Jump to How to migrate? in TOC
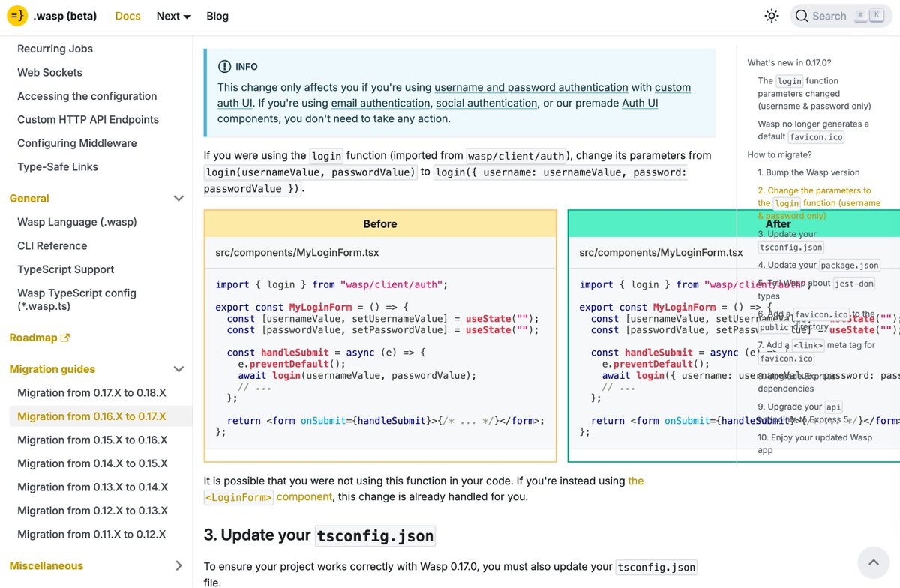Viewport: 900px width, 588px height. tap(779, 154)
